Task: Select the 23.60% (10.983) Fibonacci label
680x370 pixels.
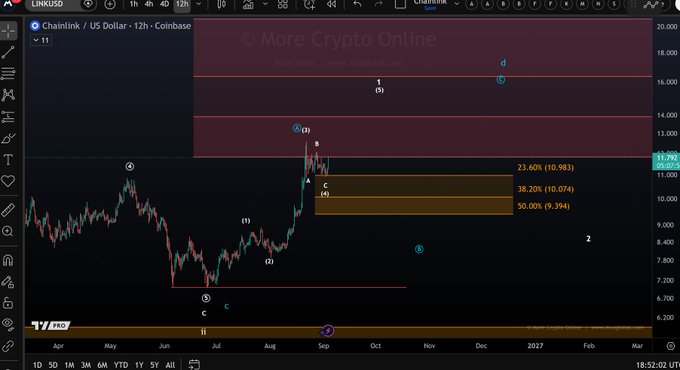Action: [x=545, y=167]
